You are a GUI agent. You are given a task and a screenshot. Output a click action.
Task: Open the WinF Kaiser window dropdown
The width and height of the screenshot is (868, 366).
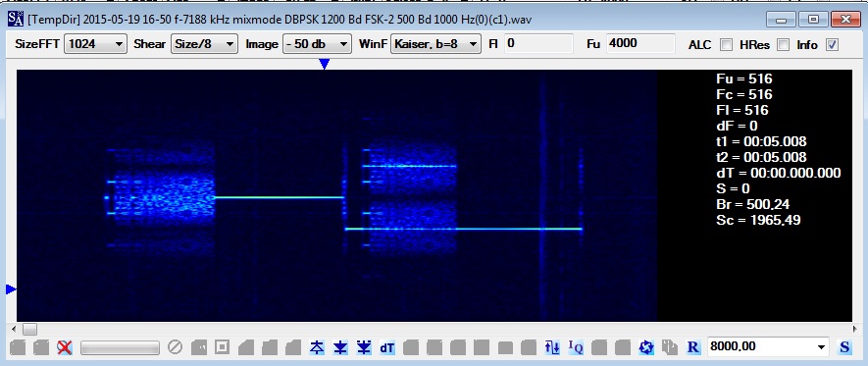coord(435,44)
